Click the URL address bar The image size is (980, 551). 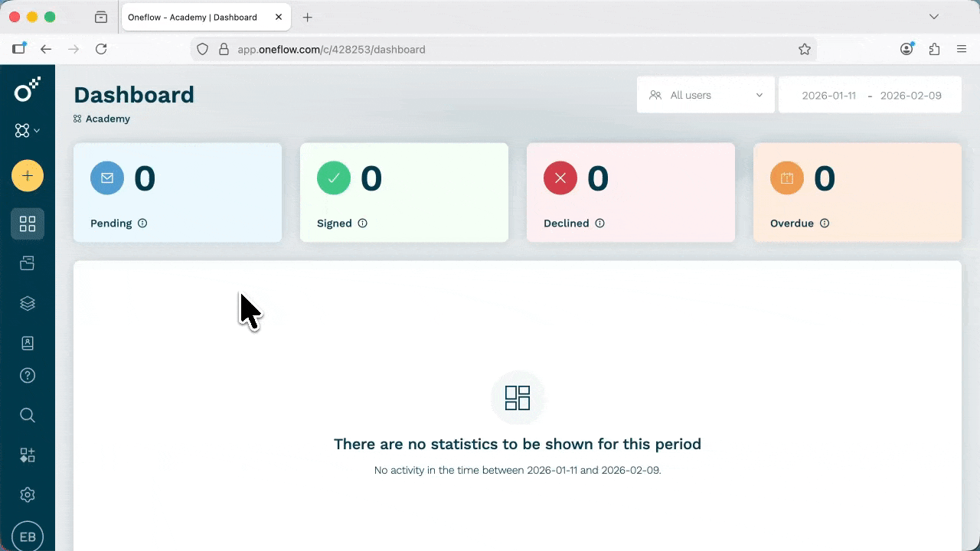pos(503,49)
